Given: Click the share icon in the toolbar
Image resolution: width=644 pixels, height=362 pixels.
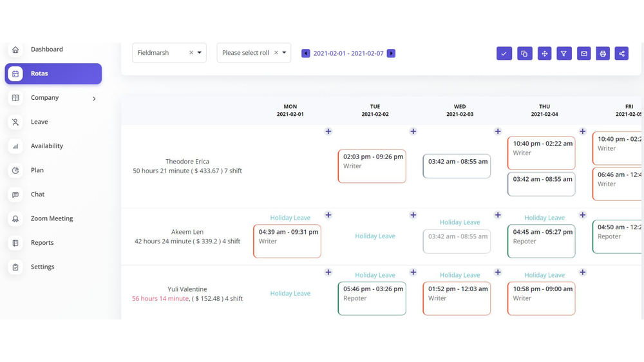Looking at the screenshot, I should (x=622, y=53).
